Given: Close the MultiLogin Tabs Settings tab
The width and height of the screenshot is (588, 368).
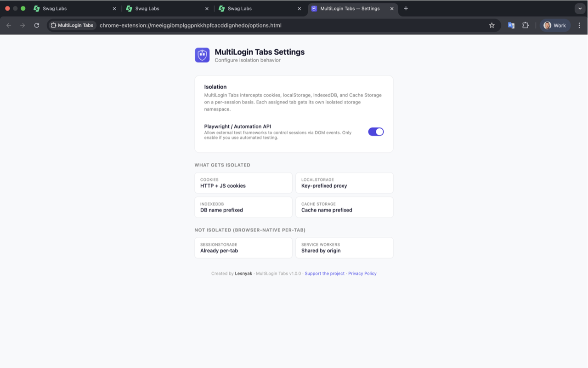Looking at the screenshot, I should pyautogui.click(x=392, y=8).
